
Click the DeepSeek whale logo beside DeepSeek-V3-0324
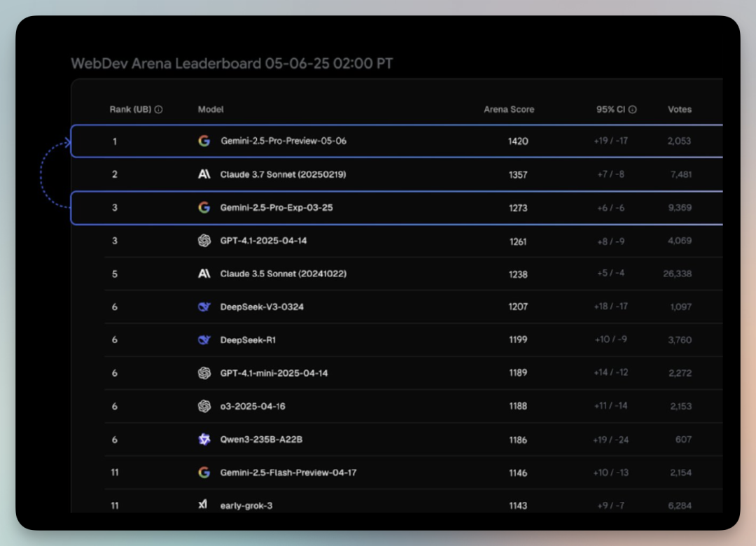tap(204, 307)
